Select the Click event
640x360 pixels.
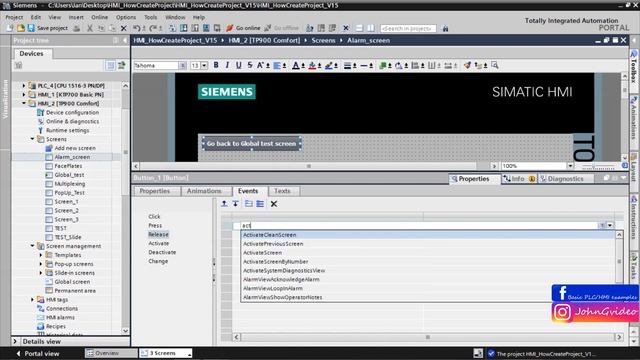click(154, 216)
